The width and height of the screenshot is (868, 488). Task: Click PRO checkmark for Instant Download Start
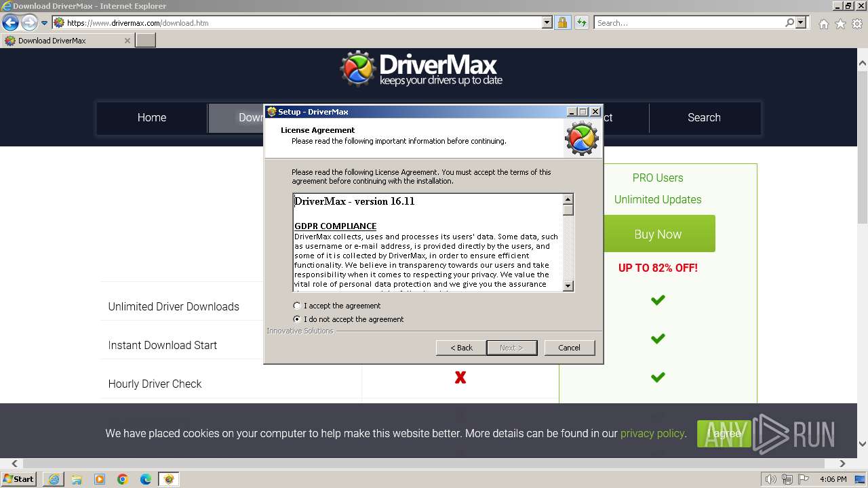click(x=658, y=338)
